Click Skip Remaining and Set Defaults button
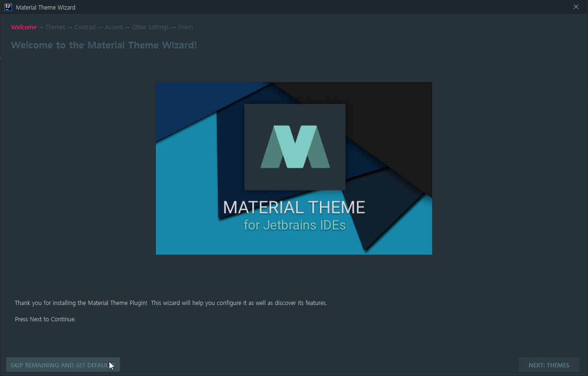588x376 pixels. pos(63,365)
